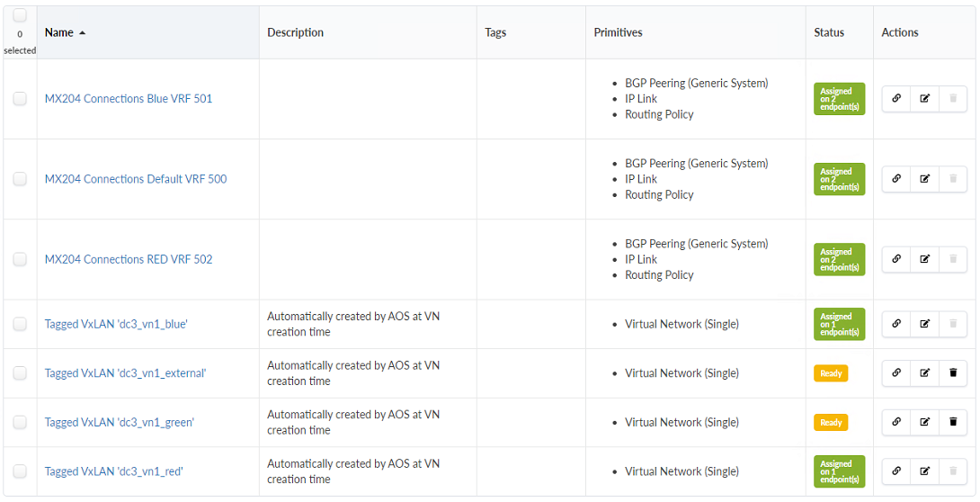Click the Status column header

point(829,32)
